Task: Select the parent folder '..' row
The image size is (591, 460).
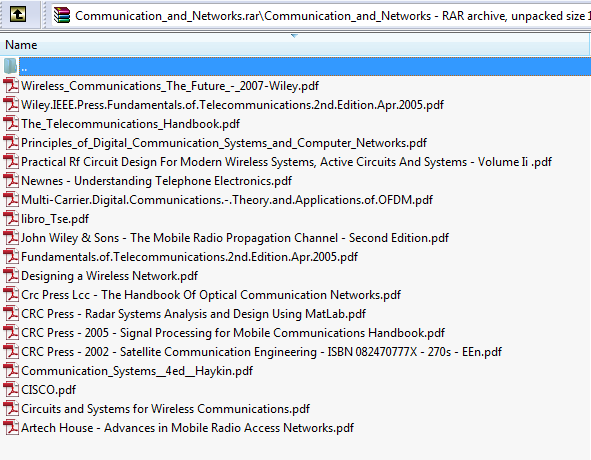Action: (x=305, y=67)
